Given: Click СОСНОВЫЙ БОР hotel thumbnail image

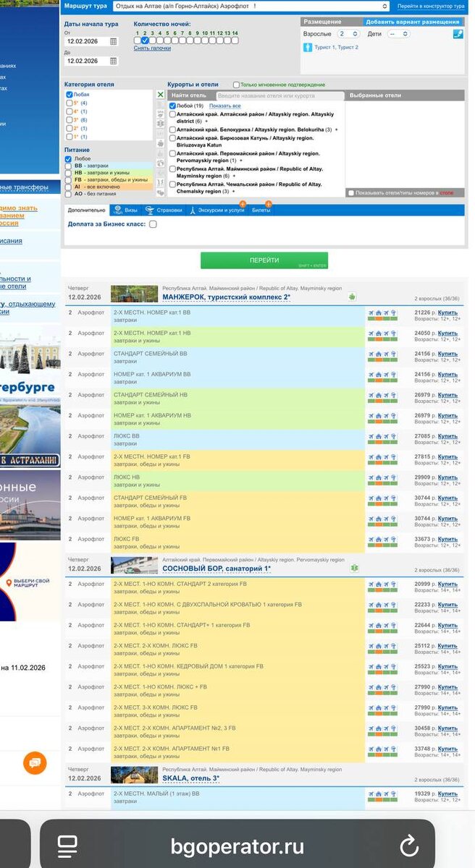Looking at the screenshot, I should pyautogui.click(x=134, y=564).
